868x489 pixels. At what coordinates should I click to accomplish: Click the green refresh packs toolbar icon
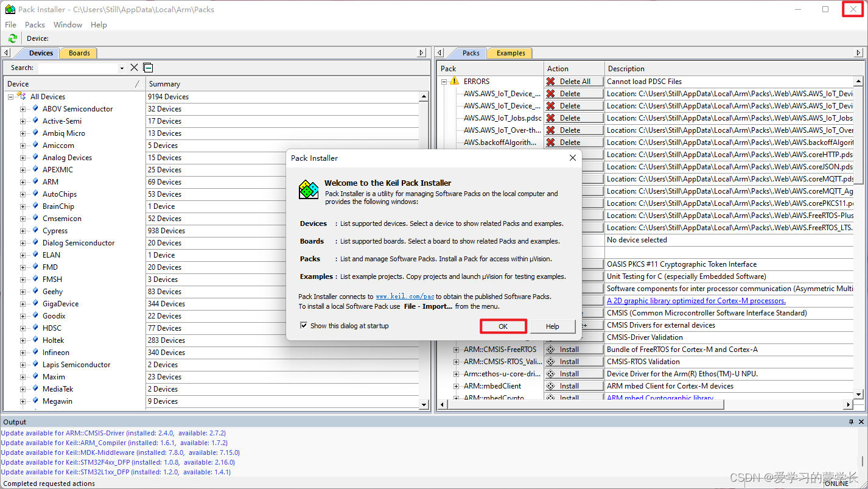(x=12, y=38)
